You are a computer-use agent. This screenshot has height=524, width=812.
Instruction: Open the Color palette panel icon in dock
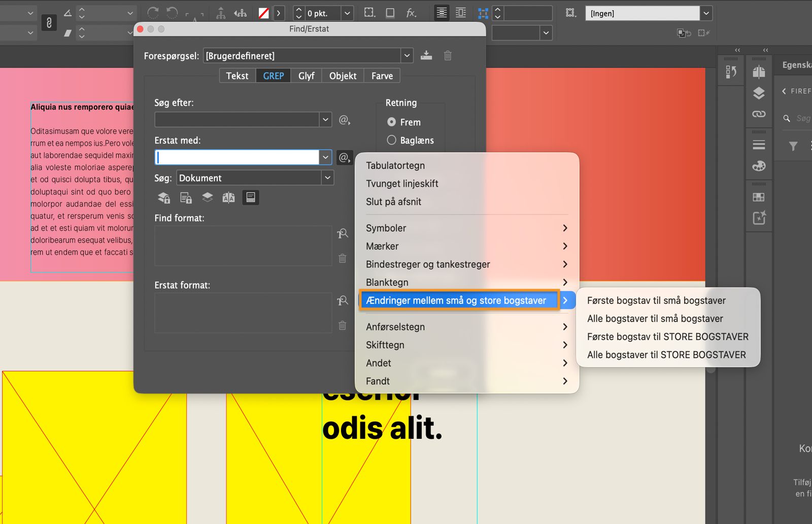coord(759,166)
